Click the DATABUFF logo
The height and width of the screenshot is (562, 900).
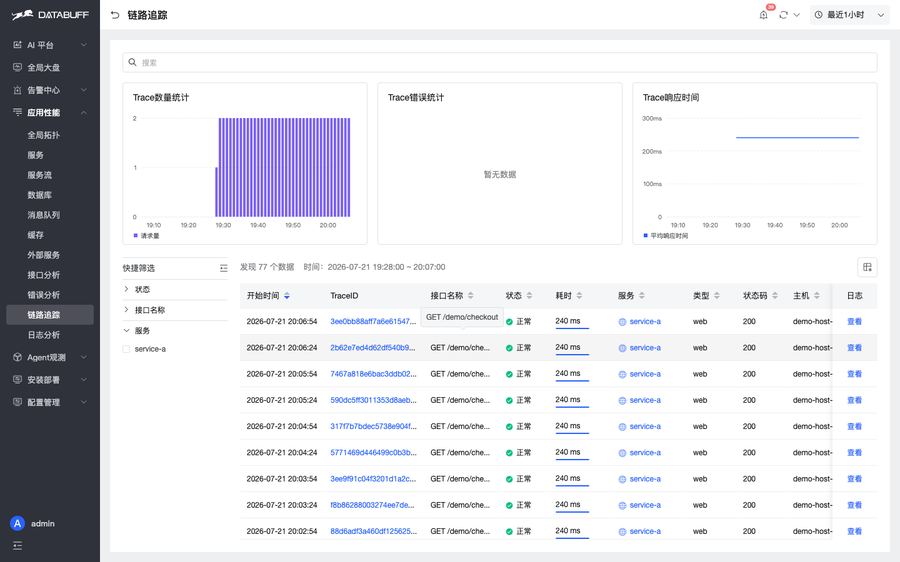(x=50, y=15)
